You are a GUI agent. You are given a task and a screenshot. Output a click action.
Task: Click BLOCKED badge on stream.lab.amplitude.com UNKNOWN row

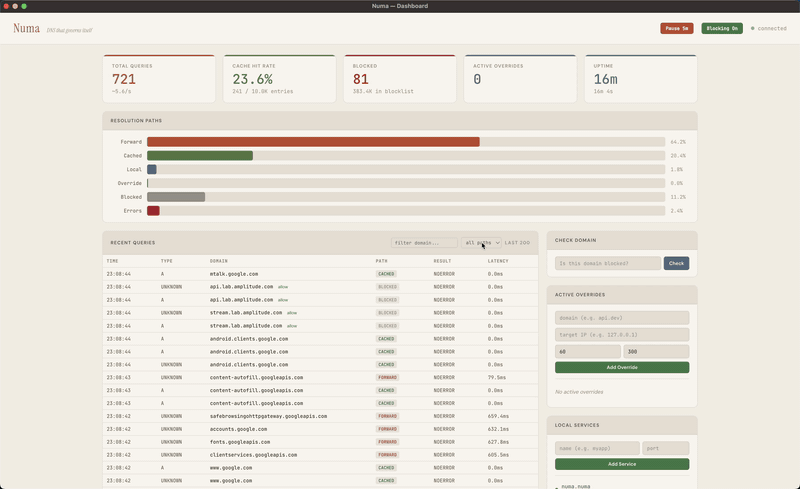(387, 313)
